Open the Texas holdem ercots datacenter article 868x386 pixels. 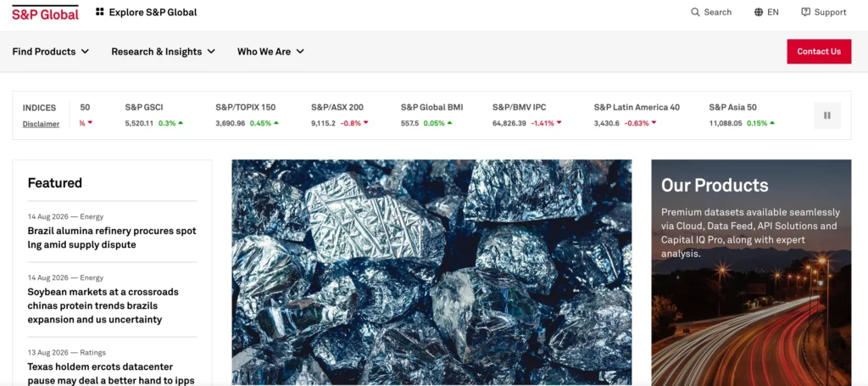click(111, 373)
